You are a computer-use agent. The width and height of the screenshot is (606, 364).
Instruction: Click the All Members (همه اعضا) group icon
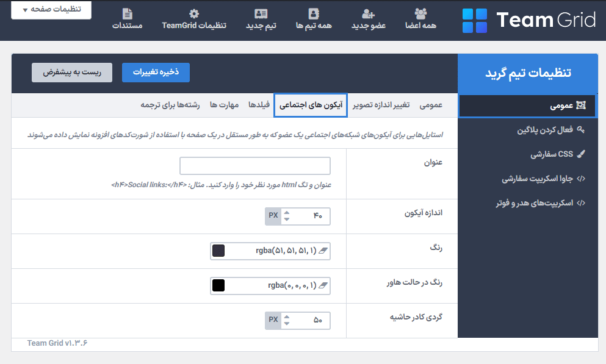tap(420, 13)
